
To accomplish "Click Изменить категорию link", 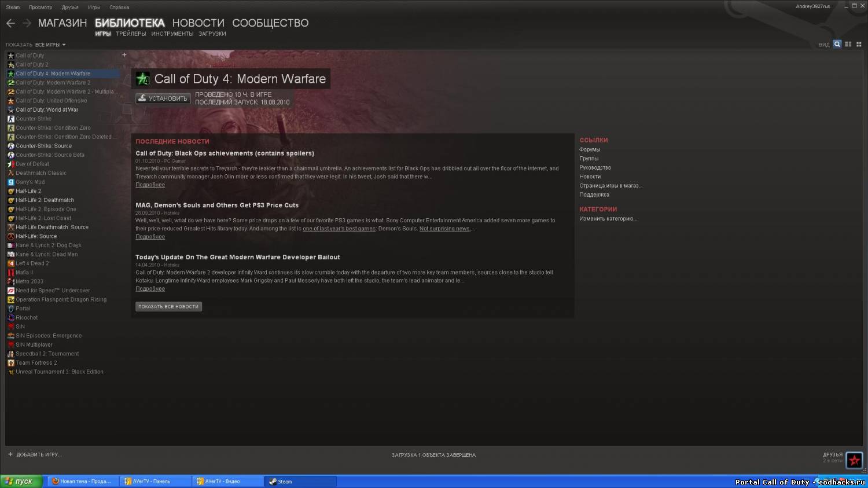I will pyautogui.click(x=608, y=219).
